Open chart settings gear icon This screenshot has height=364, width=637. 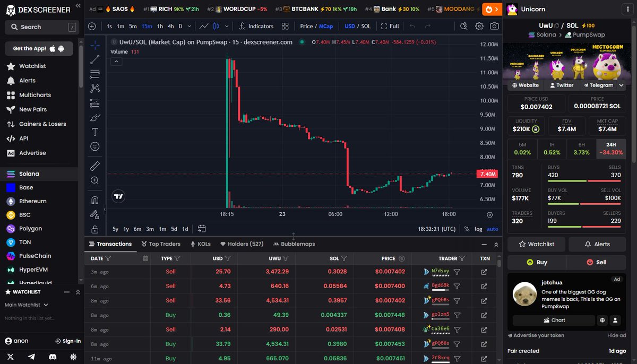click(479, 26)
